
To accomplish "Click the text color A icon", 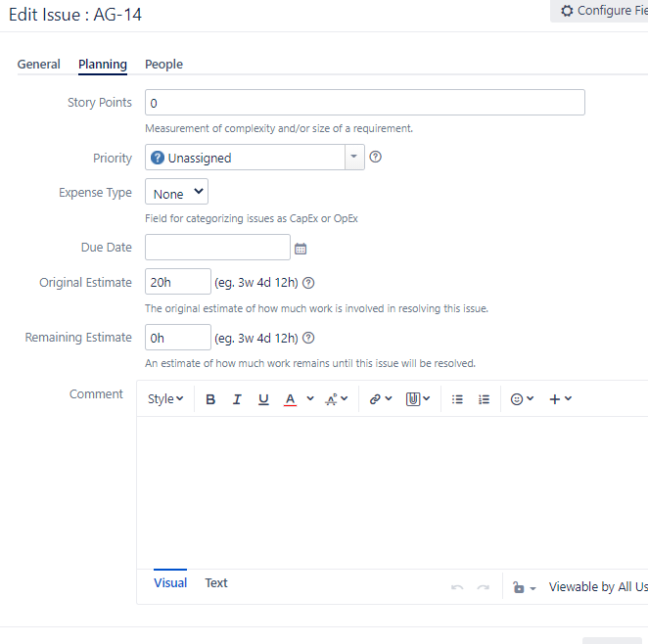I will 290,399.
